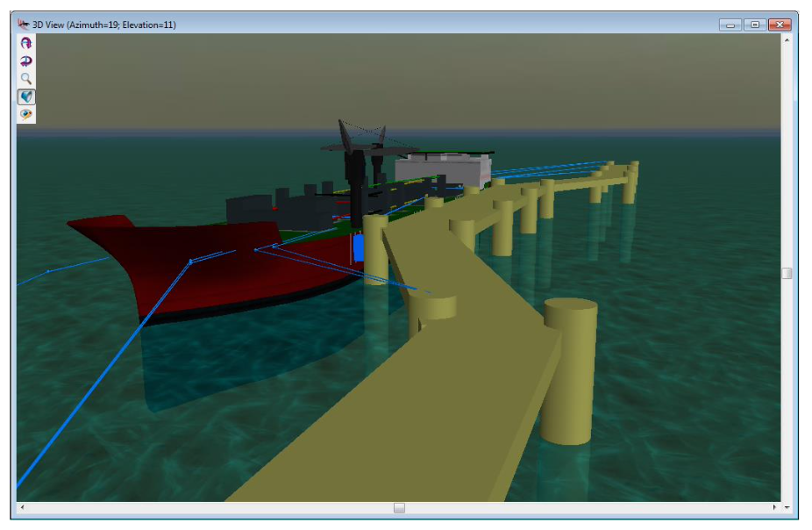This screenshot has width=812, height=530.
Task: Click the horizontal scrollbar right arrow
Action: click(x=774, y=507)
